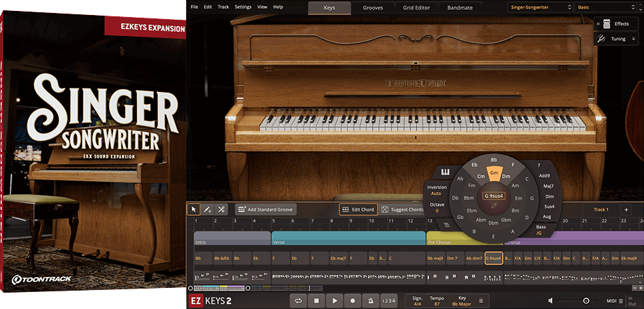Add a new track with plus button

[626, 209]
